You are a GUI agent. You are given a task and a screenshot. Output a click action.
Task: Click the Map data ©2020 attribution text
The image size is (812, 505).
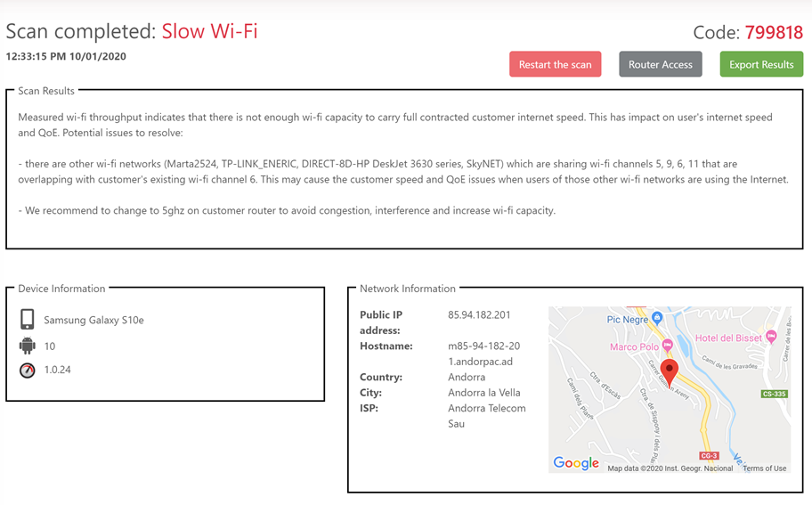click(x=670, y=468)
